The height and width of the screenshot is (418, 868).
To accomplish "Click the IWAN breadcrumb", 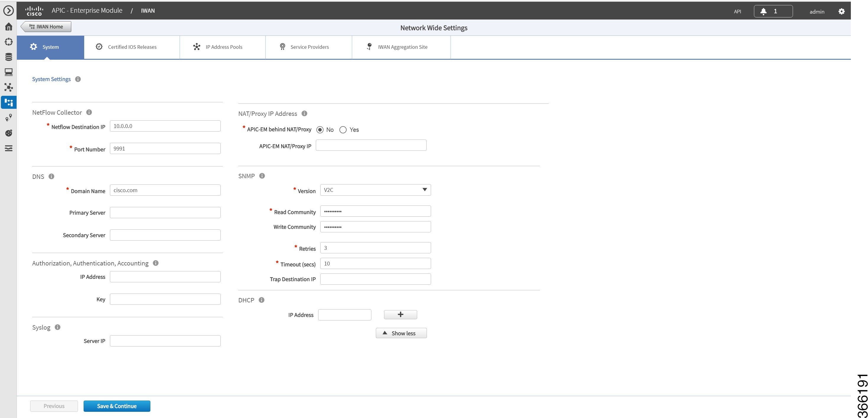I will [x=148, y=11].
